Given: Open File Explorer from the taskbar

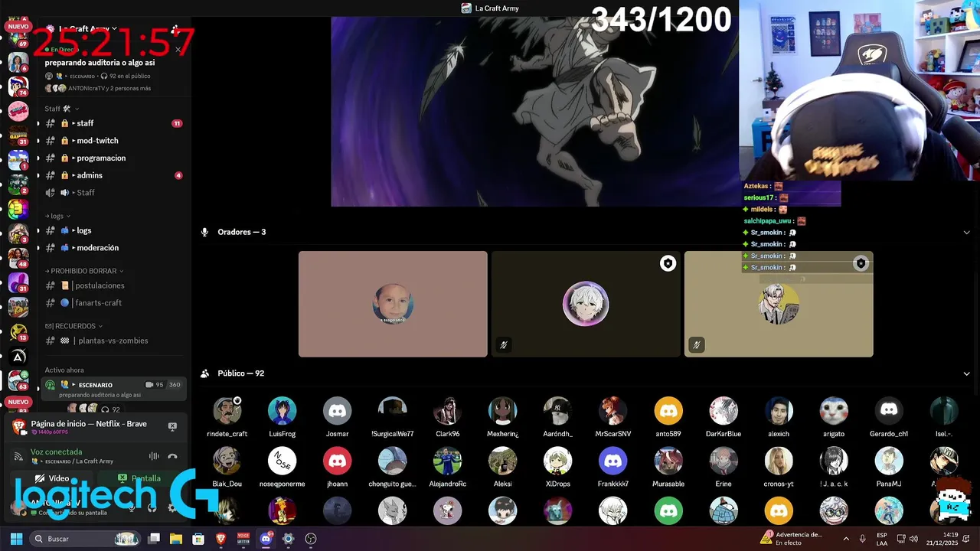Looking at the screenshot, I should coord(176,539).
